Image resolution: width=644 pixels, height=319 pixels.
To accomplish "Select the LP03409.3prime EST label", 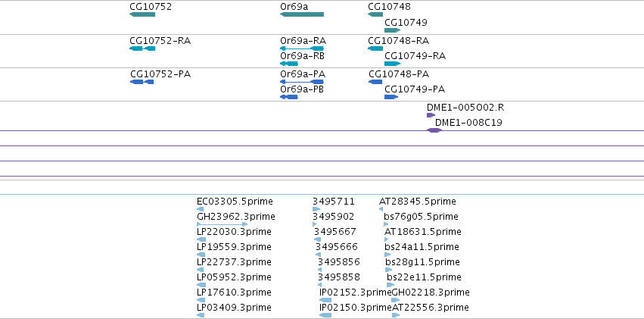I will (234, 308).
